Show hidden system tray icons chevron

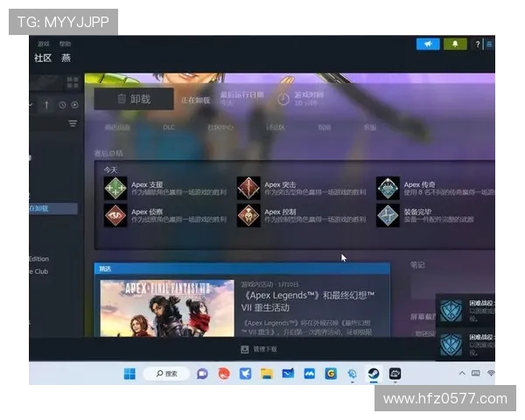tap(462, 373)
